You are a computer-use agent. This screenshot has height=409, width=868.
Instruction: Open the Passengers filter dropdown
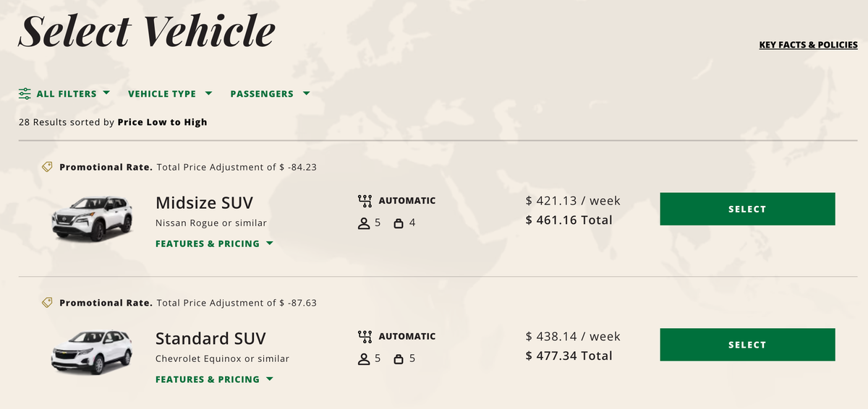270,94
